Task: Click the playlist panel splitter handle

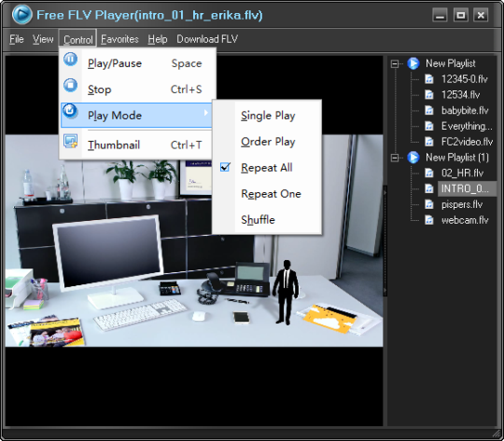Action: point(385,241)
